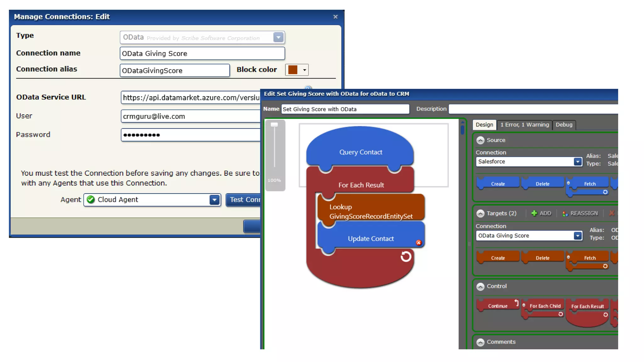Open the 1 Error, 1 Warning tab
Screen dimensions: 644x362
(x=525, y=125)
